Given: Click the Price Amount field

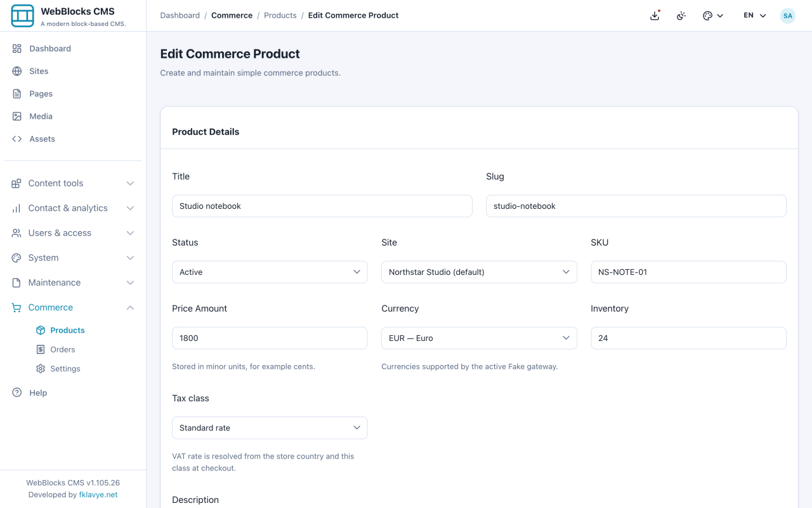Looking at the screenshot, I should point(270,338).
